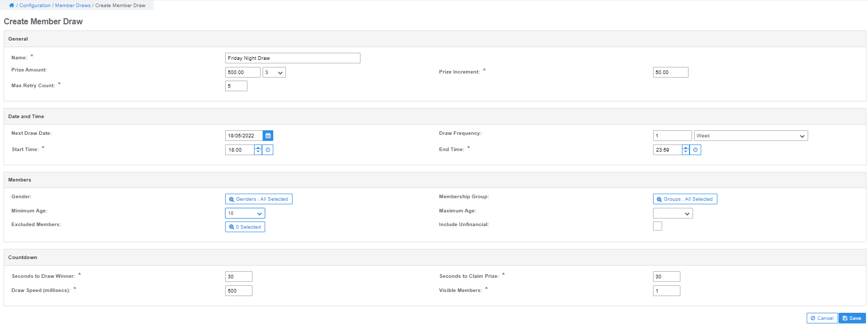The height and width of the screenshot is (329, 868).
Task: Click the Date and Time section header
Action: pyautogui.click(x=435, y=117)
